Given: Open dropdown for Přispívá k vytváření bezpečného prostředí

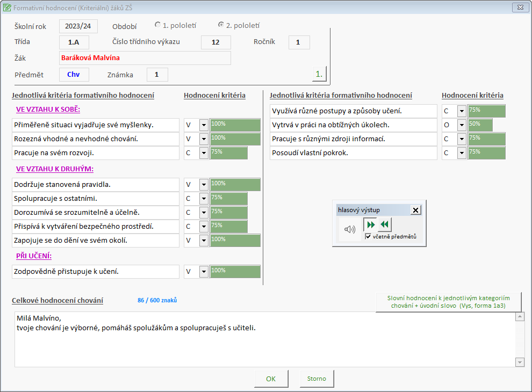Looking at the screenshot, I should (204, 227).
